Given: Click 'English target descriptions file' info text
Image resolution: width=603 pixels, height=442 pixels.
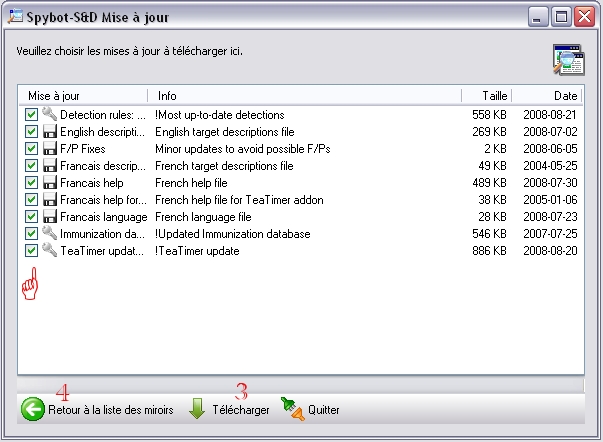Looking at the screenshot, I should 225,132.
